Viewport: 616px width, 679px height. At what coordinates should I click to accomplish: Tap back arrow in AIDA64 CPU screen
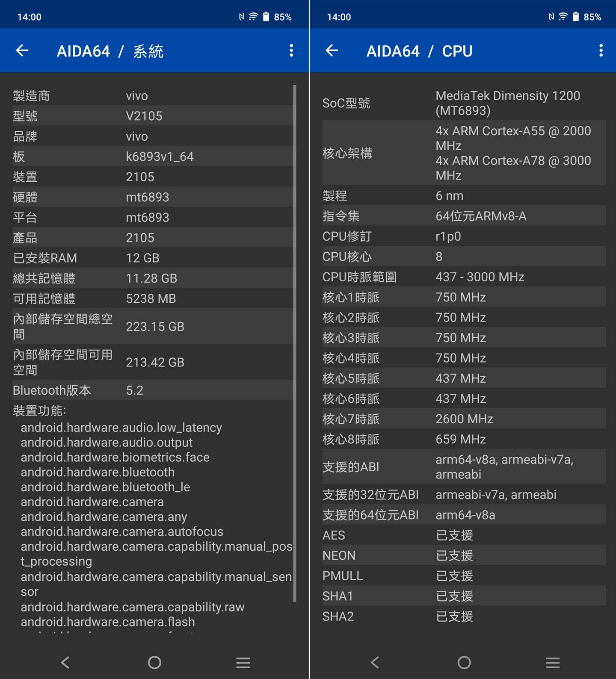pos(332,51)
